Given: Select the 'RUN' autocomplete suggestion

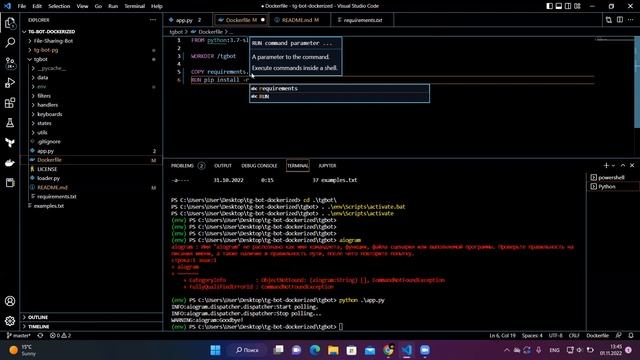Looking at the screenshot, I should (339, 97).
